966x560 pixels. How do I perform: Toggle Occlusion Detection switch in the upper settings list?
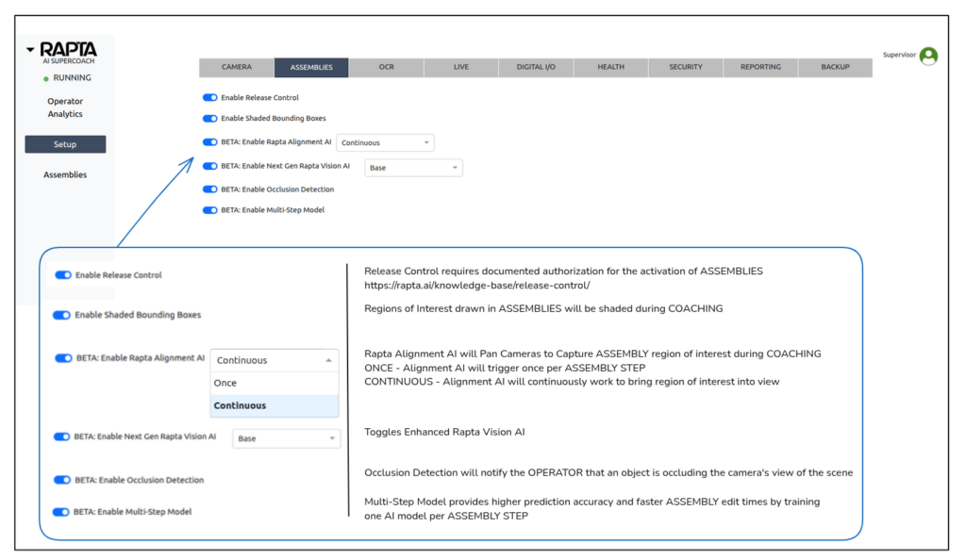[210, 189]
